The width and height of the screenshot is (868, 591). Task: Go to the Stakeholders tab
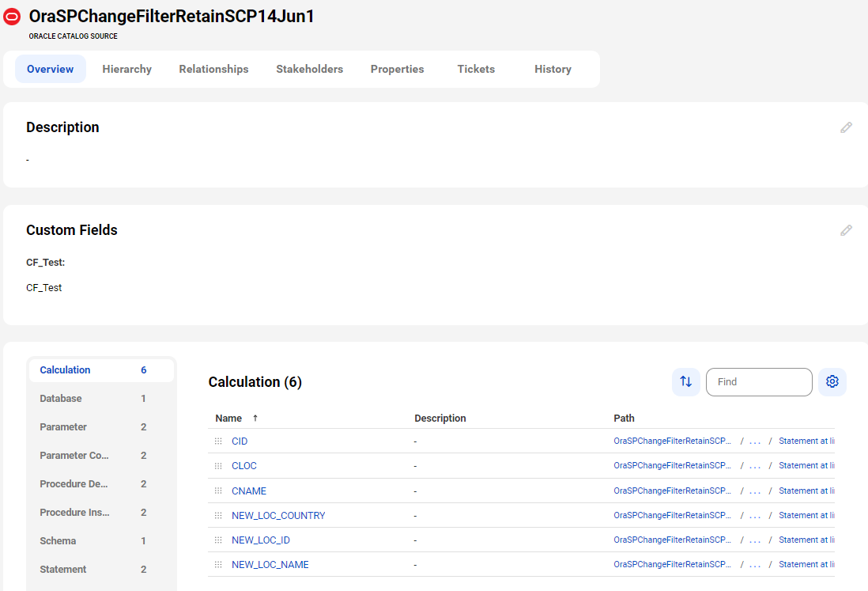(309, 69)
